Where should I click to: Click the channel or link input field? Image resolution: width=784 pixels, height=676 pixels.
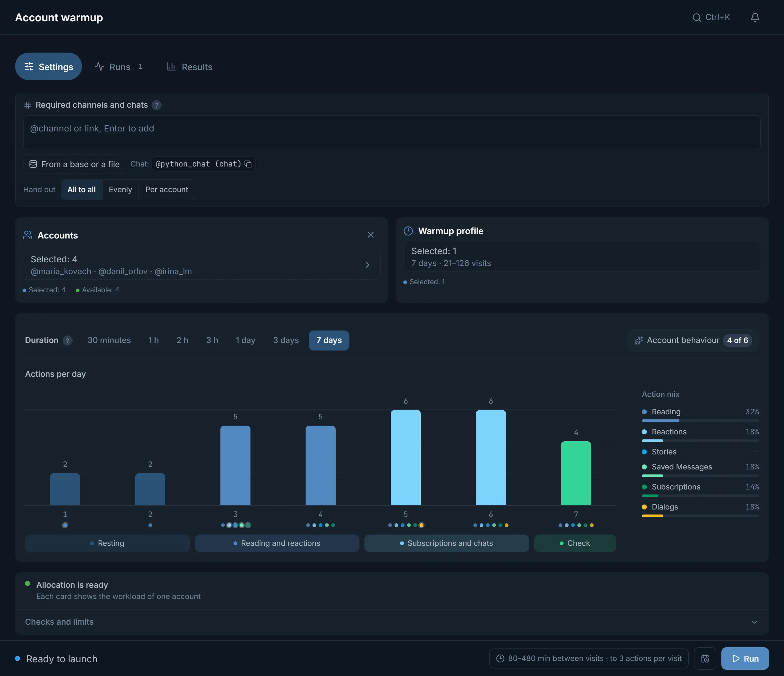point(392,133)
